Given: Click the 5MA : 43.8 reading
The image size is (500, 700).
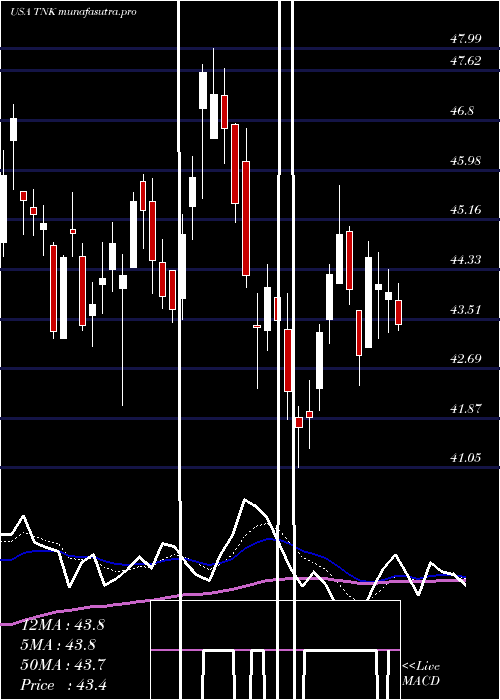Looking at the screenshot, I should click(x=58, y=644).
